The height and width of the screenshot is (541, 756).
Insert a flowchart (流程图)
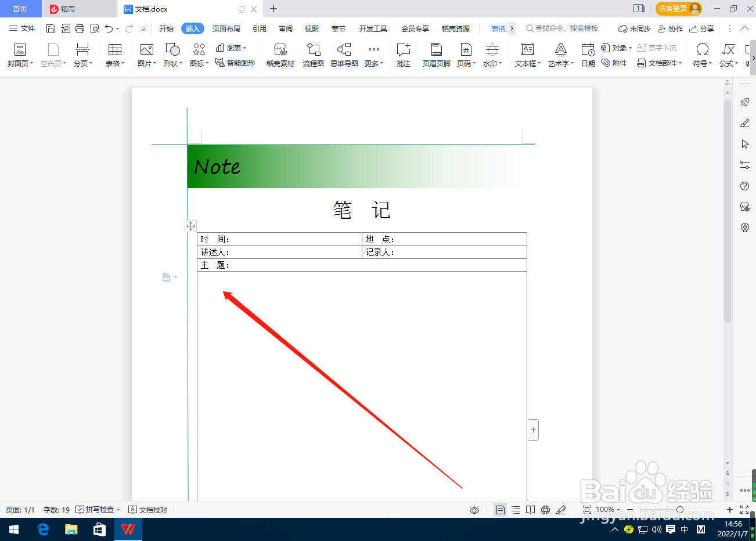(x=314, y=56)
